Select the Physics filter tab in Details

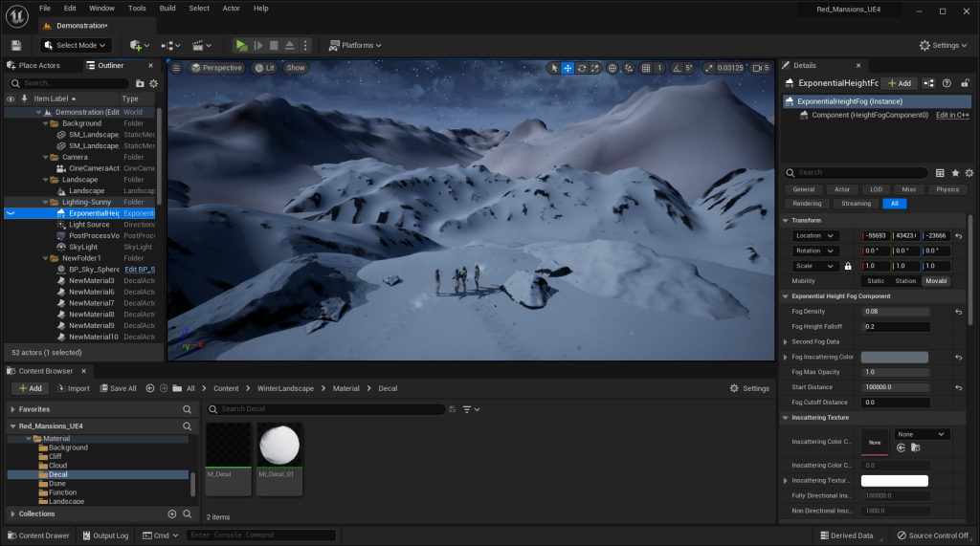[x=947, y=189]
